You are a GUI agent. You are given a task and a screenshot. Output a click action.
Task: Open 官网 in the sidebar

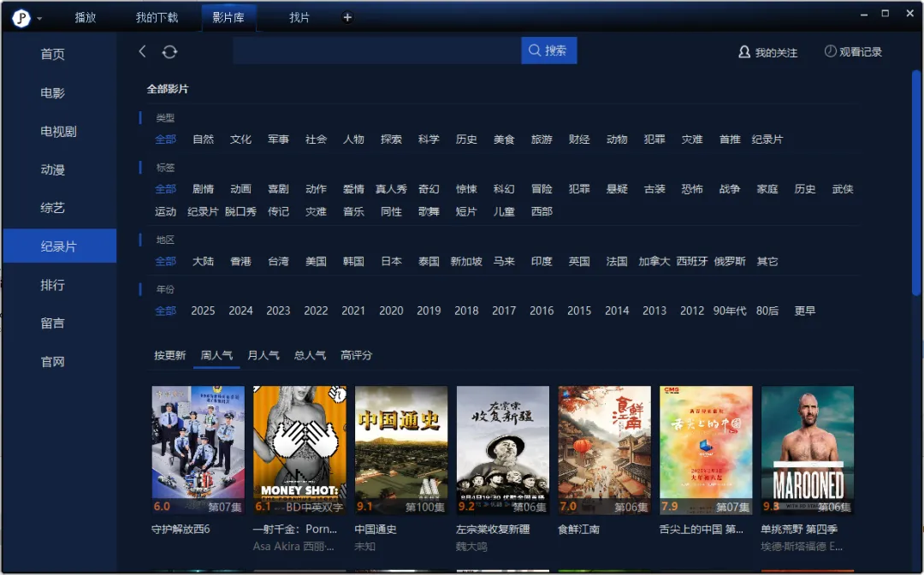52,362
